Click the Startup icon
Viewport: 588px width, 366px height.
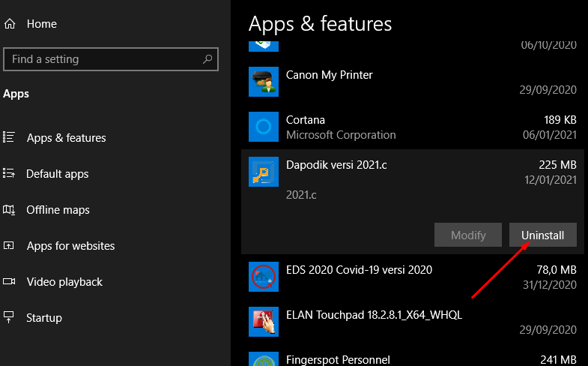tap(9, 317)
